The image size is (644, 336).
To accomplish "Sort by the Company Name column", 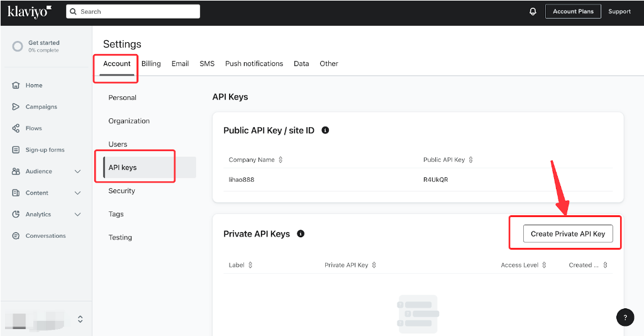I will pos(255,160).
